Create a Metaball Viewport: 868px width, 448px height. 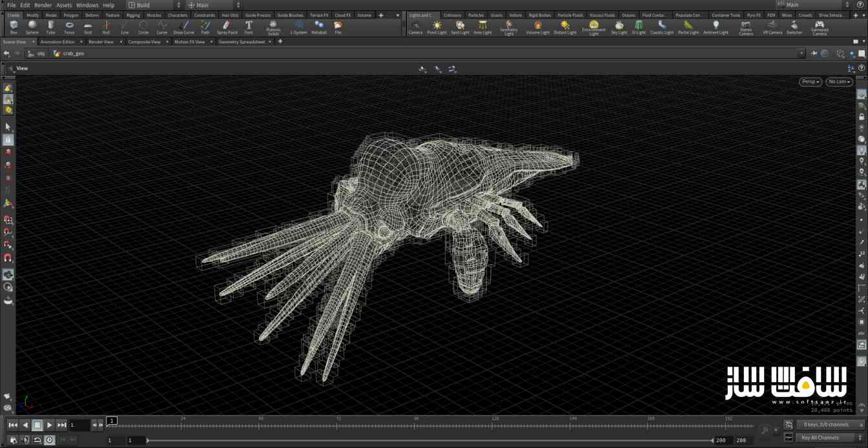(319, 26)
